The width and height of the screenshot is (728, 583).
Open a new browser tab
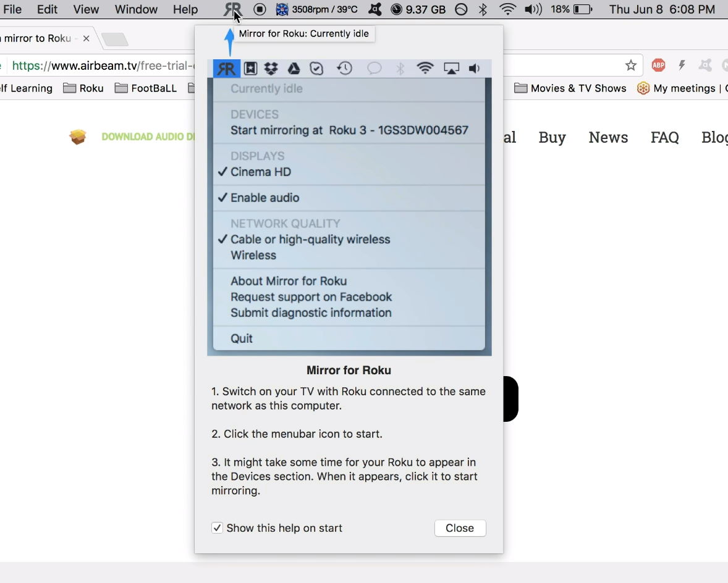coord(115,40)
